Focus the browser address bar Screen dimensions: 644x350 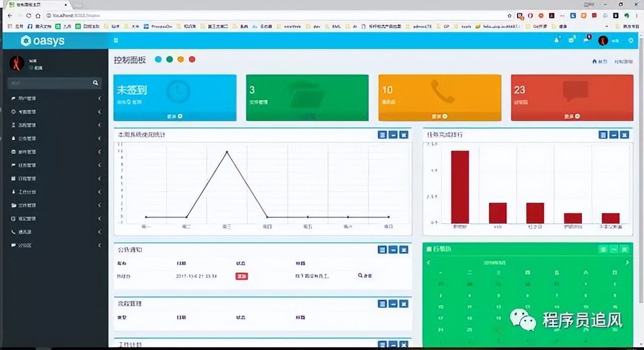[x=279, y=16]
